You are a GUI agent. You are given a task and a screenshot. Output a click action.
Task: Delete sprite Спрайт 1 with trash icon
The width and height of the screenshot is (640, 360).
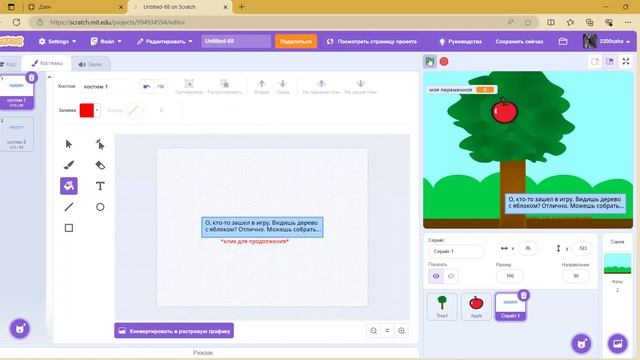point(524,295)
